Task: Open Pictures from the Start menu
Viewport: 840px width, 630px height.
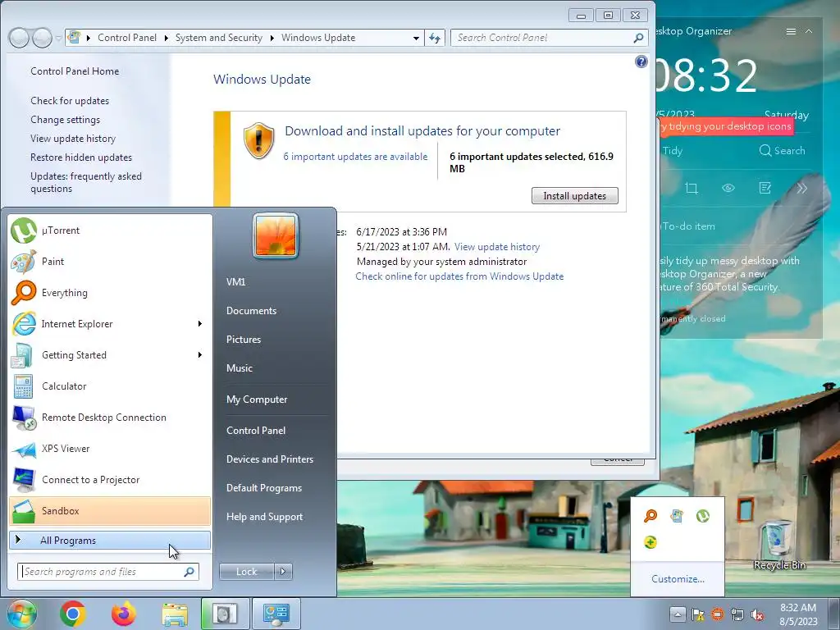Action: [x=244, y=340]
